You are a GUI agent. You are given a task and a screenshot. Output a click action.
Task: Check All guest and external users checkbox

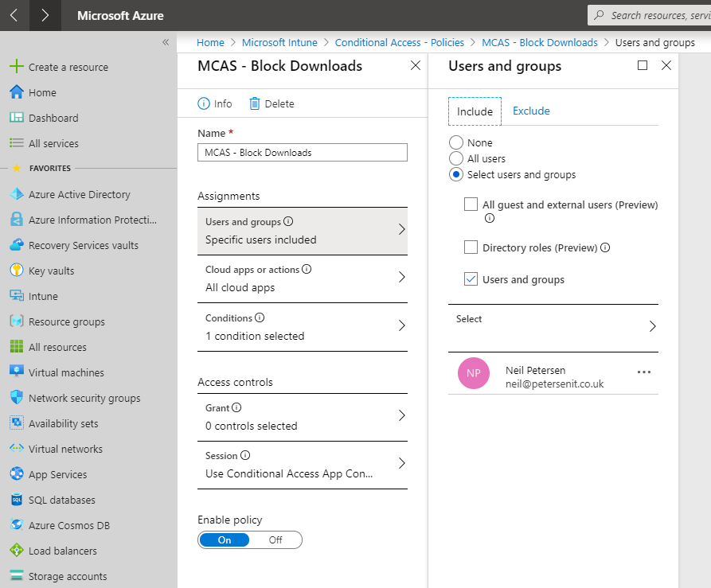[x=471, y=204]
